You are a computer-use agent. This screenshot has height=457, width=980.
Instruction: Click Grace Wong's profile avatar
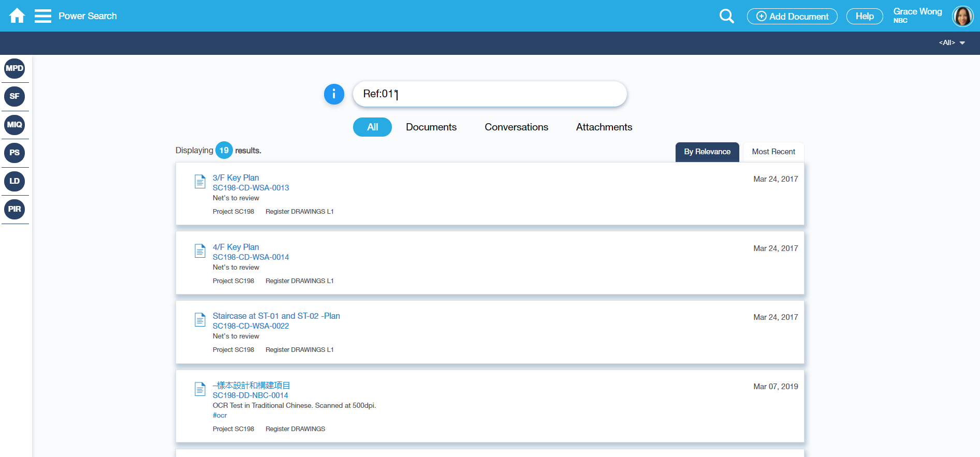click(962, 16)
